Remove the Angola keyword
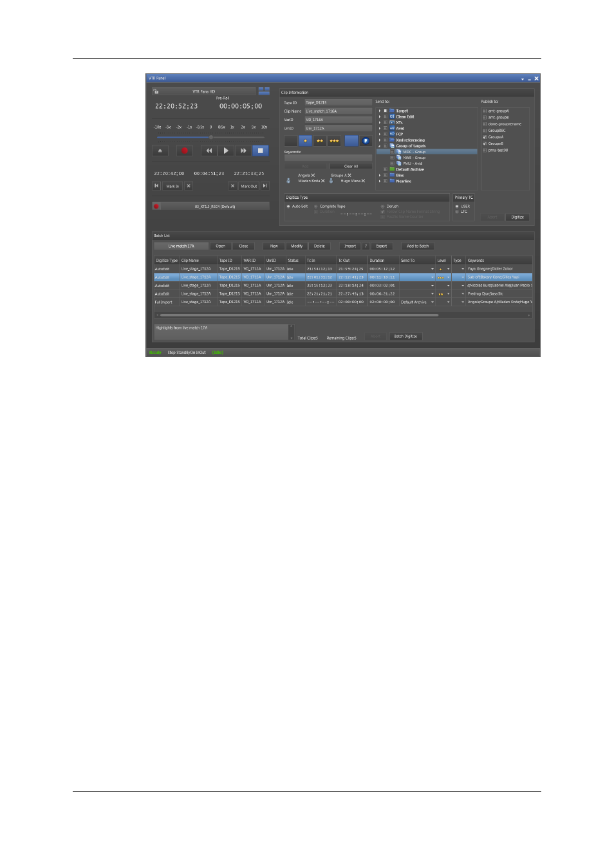This screenshot has height=868, width=614. point(313,175)
